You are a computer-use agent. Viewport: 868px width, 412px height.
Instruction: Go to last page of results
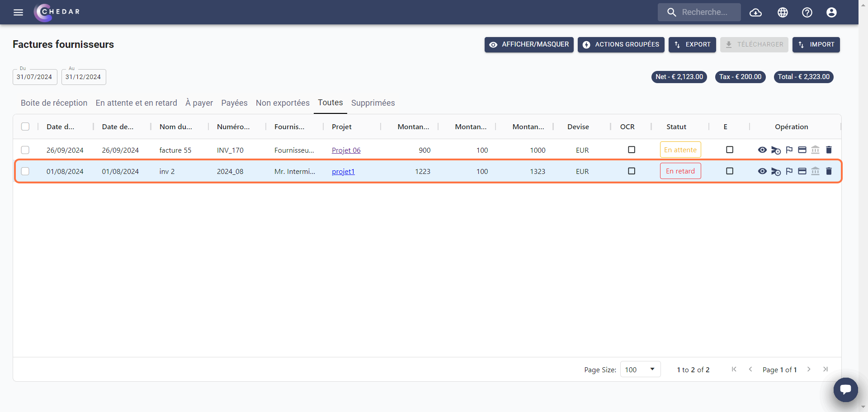[x=825, y=370]
